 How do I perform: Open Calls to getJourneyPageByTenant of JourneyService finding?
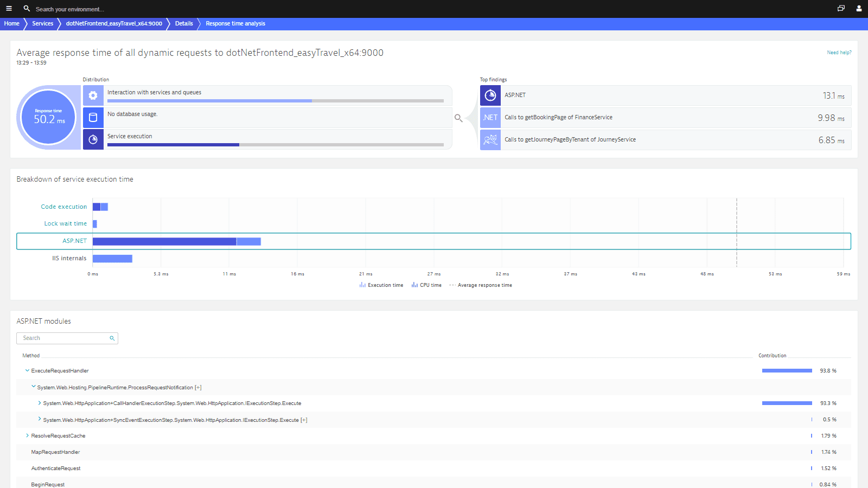(x=666, y=140)
